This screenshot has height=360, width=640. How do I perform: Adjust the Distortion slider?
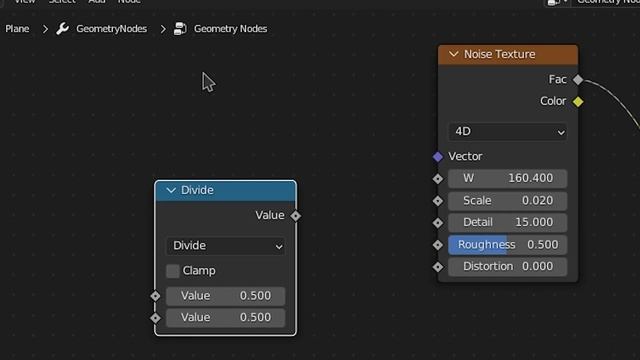pyautogui.click(x=507, y=267)
